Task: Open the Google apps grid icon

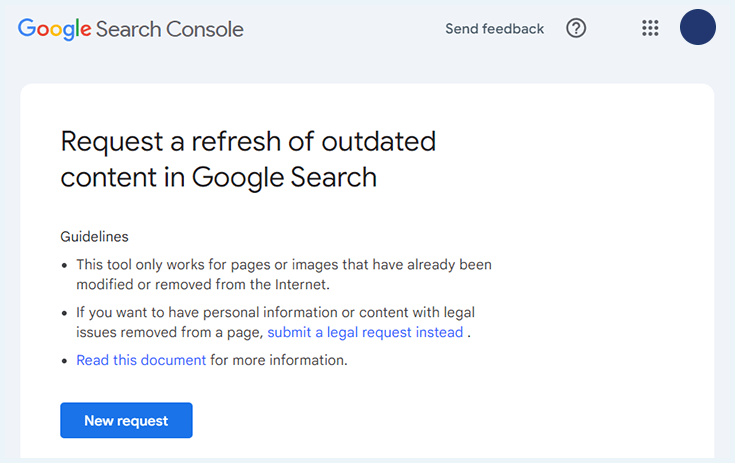Action: coord(650,28)
